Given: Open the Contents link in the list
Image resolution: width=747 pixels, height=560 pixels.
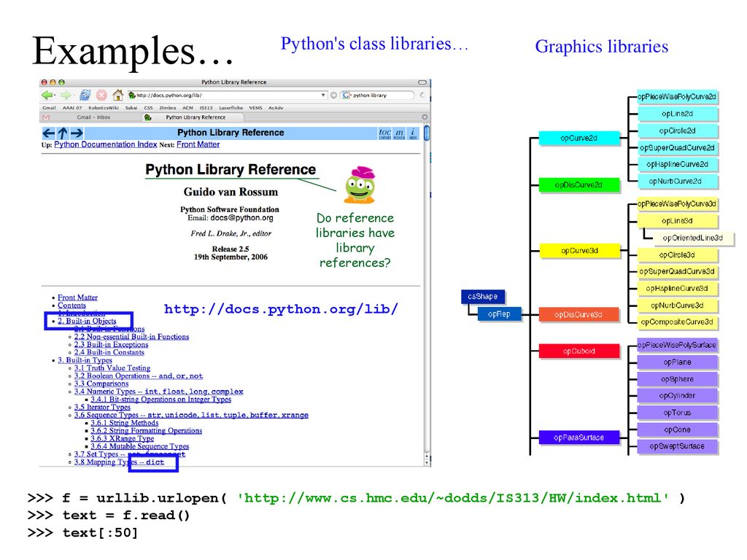Looking at the screenshot, I should click(72, 306).
